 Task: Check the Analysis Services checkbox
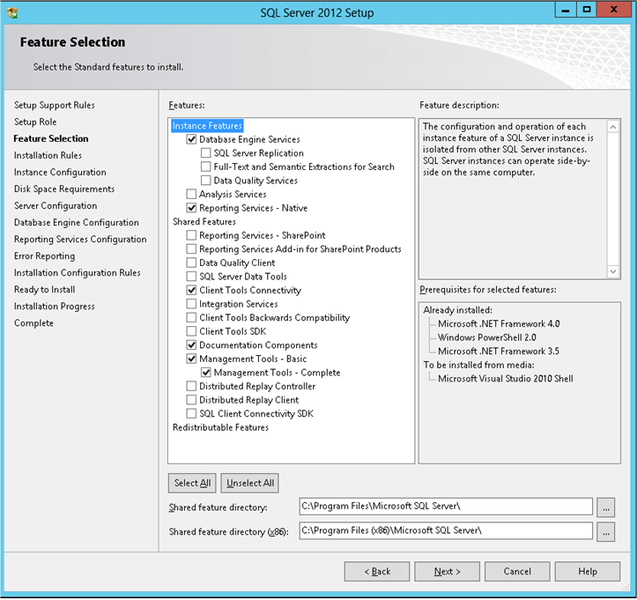tap(191, 194)
